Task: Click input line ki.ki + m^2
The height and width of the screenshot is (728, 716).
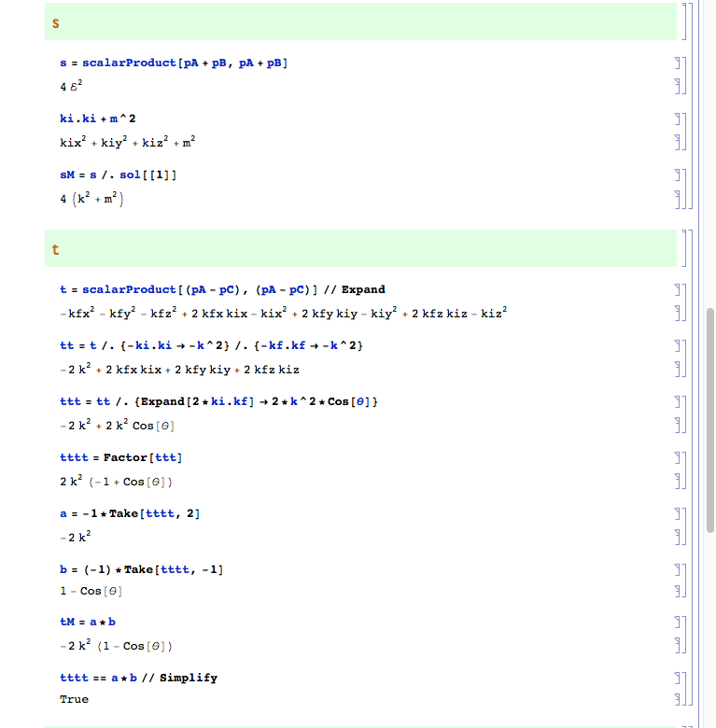Action: pos(97,119)
